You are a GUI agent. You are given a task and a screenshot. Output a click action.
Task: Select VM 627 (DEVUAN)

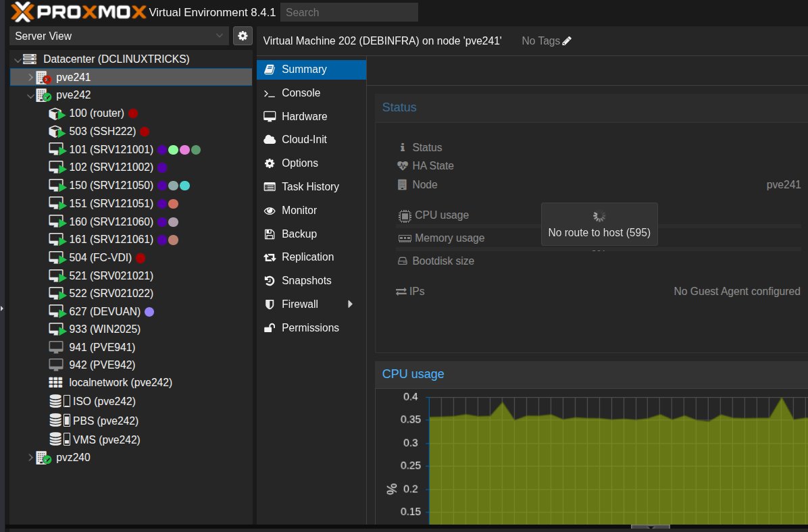pos(105,312)
